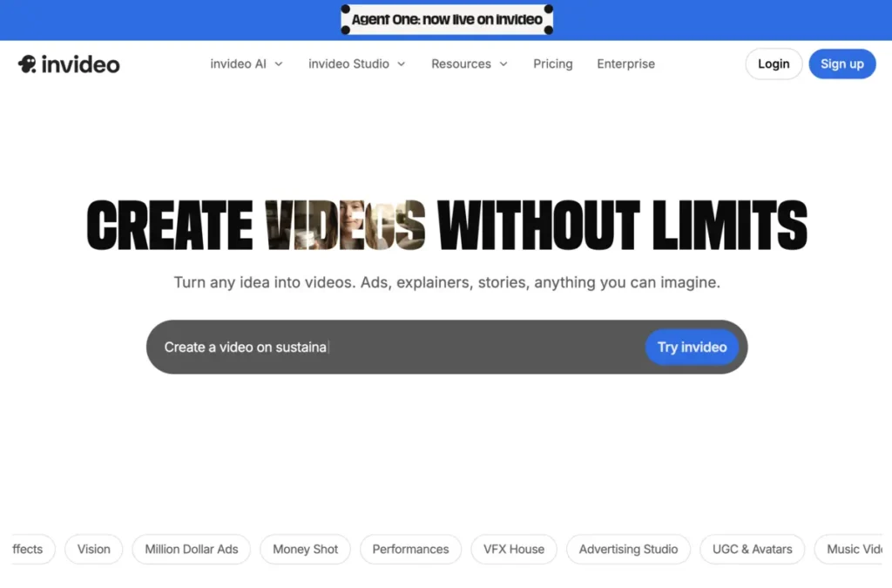This screenshot has width=892, height=588.
Task: Click the invideo logo icon
Action: 27,64
